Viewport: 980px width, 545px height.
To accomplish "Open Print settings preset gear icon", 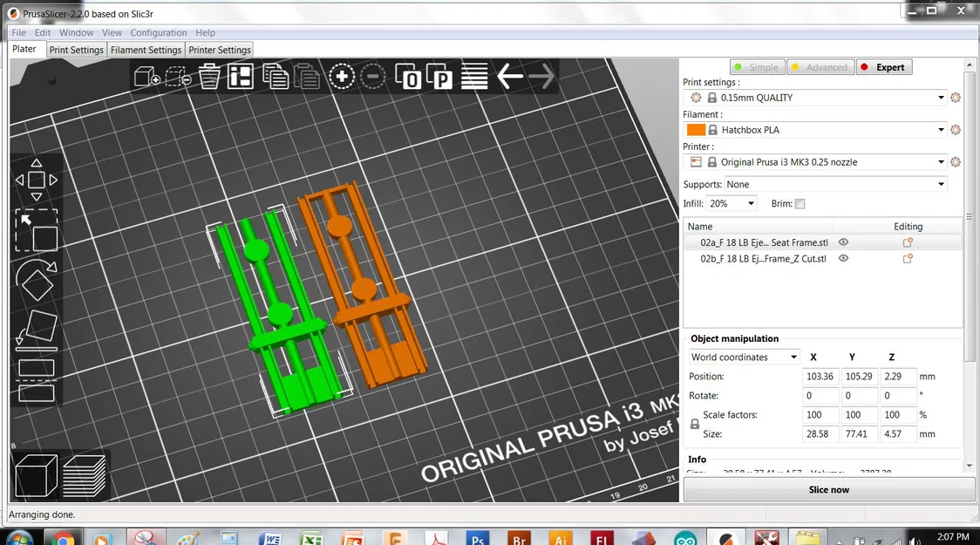I will point(955,98).
